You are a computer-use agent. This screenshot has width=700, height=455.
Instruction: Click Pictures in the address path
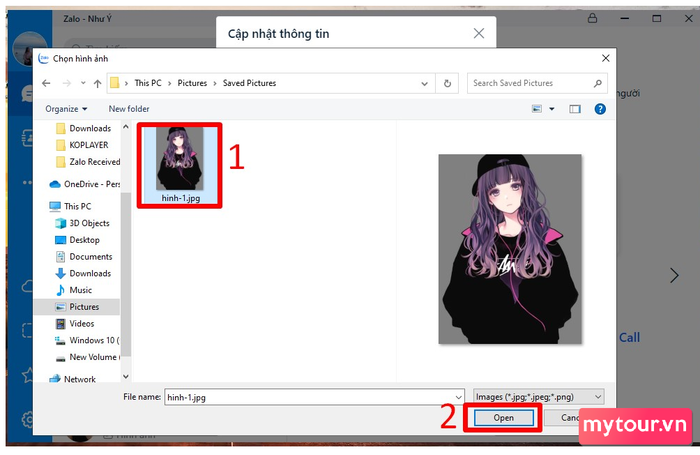192,83
